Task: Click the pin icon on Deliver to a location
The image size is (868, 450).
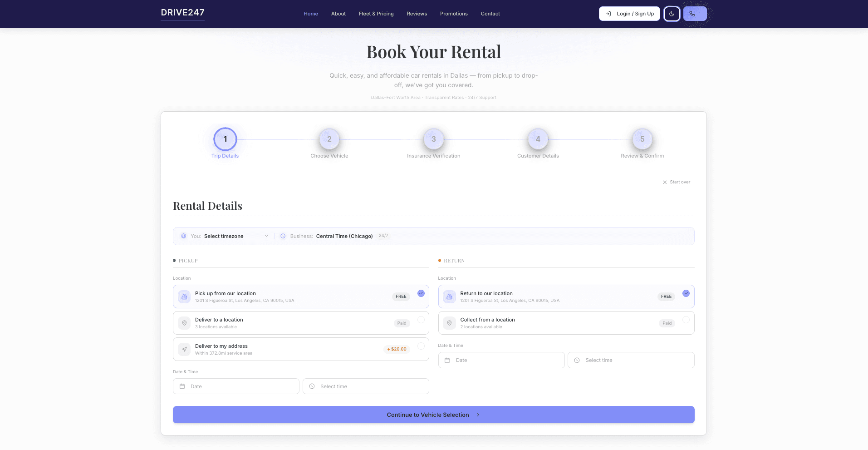Action: (184, 323)
